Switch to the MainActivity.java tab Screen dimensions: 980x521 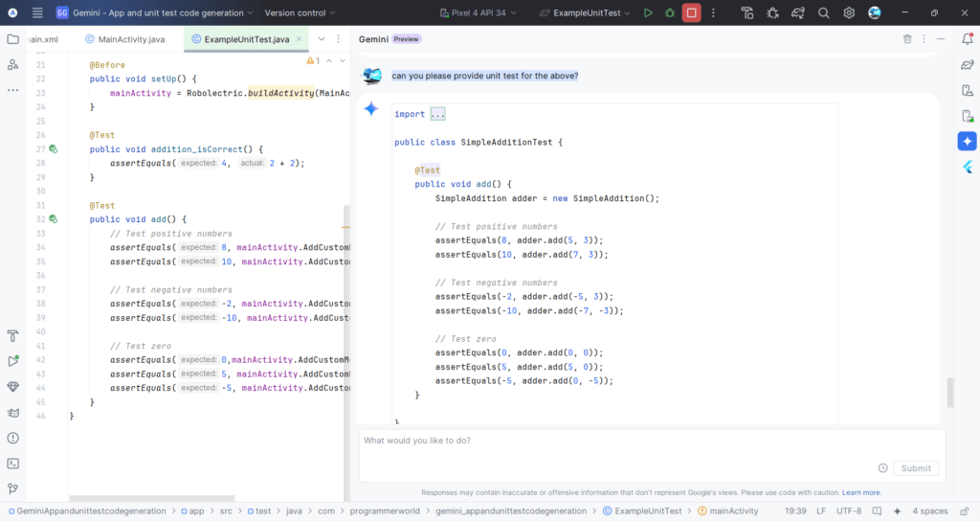pos(125,38)
